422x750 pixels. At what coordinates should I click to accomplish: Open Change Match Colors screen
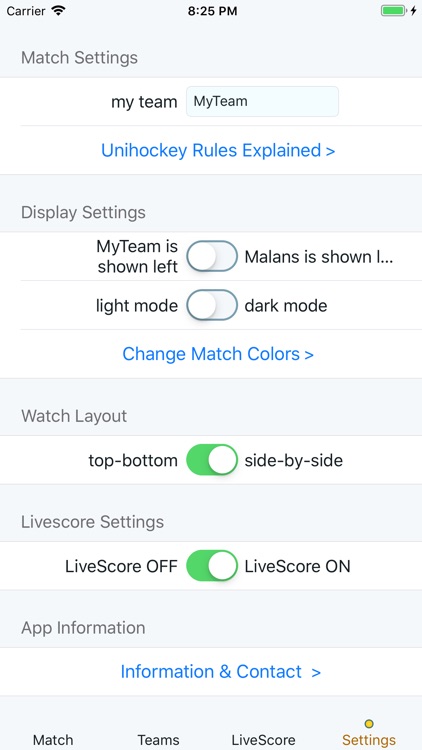click(218, 354)
